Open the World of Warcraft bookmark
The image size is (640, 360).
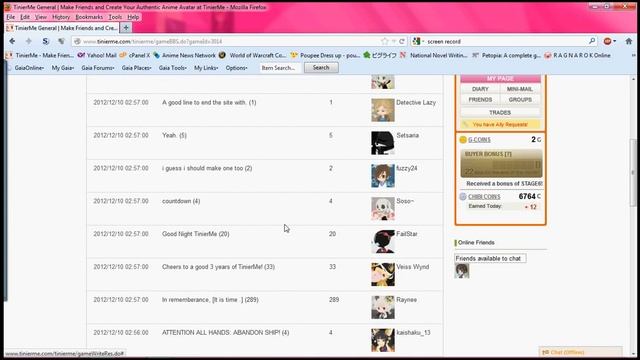point(253,55)
